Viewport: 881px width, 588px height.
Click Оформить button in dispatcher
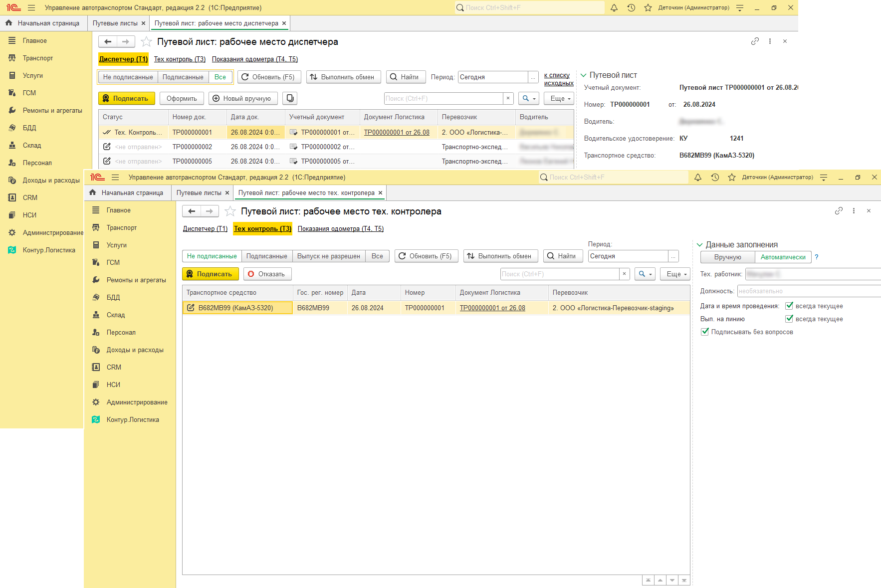[182, 99]
